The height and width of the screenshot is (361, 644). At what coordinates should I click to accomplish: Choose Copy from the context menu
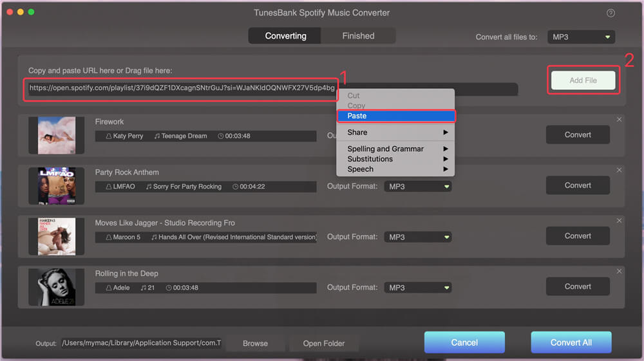pyautogui.click(x=356, y=106)
